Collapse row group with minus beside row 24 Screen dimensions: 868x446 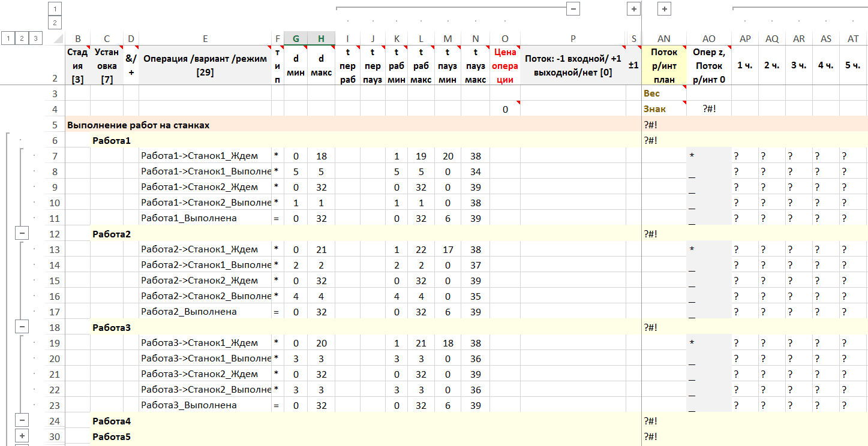click(x=22, y=420)
